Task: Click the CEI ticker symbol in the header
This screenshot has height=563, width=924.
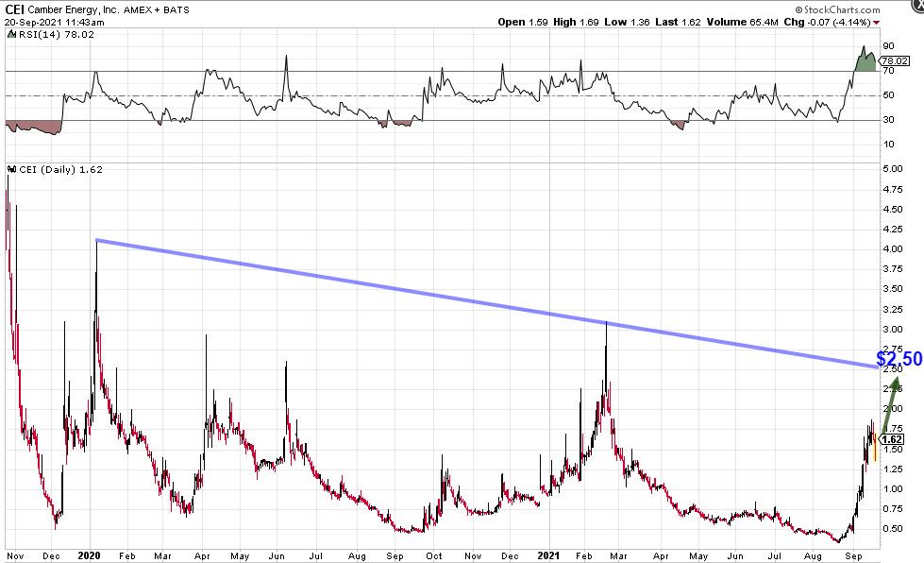Action: tap(15, 9)
